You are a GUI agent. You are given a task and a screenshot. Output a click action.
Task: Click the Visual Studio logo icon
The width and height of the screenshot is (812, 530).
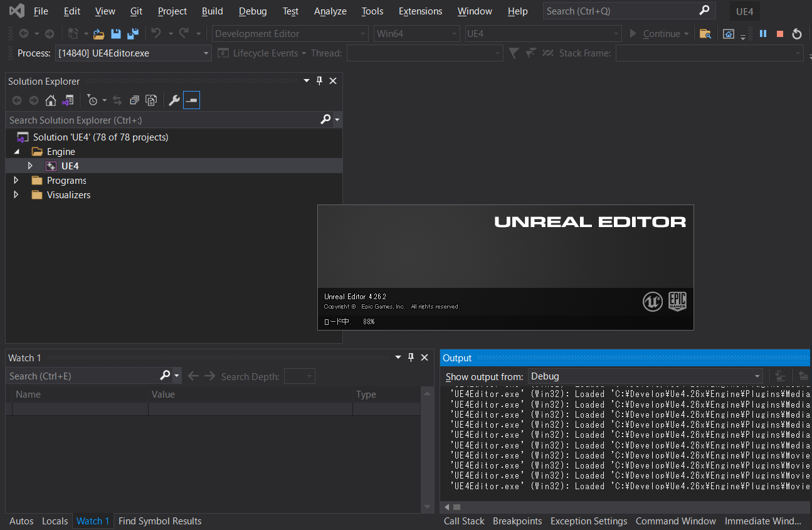17,11
